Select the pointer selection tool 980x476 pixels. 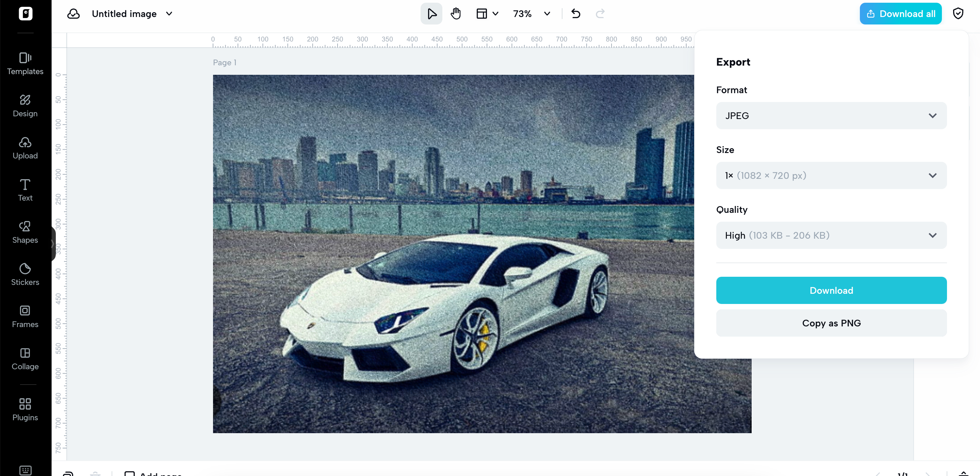431,14
